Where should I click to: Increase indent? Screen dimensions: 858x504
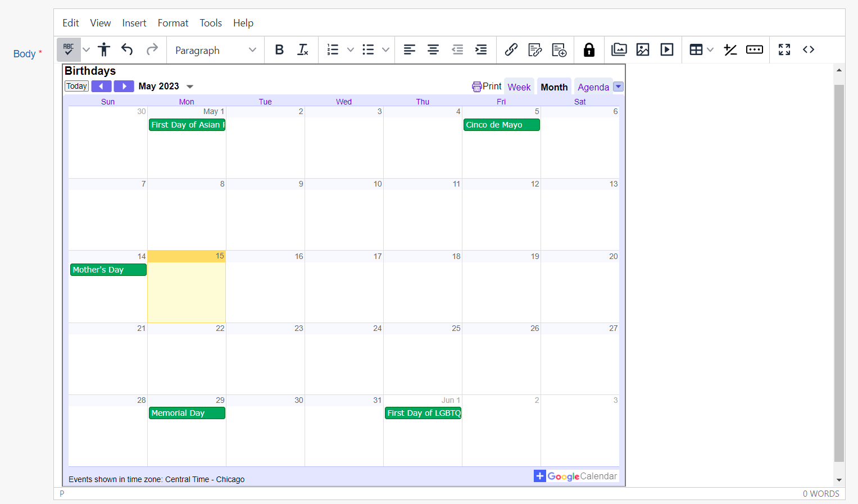click(481, 49)
